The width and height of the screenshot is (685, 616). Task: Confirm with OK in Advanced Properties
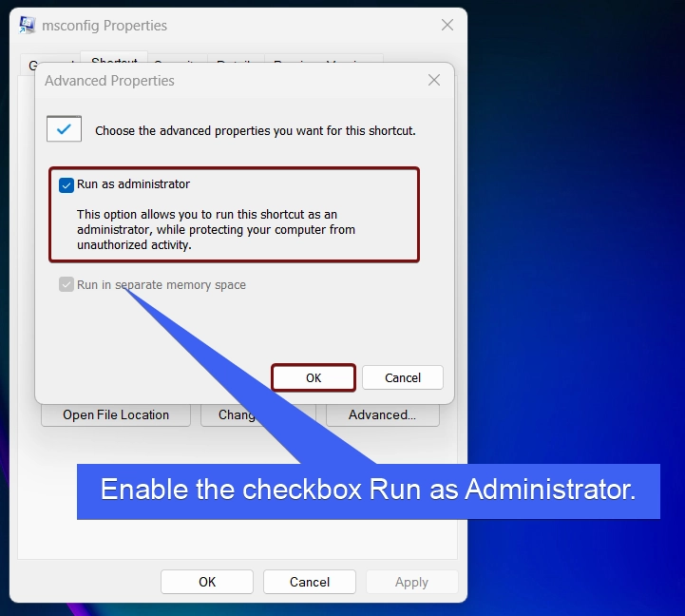314,377
